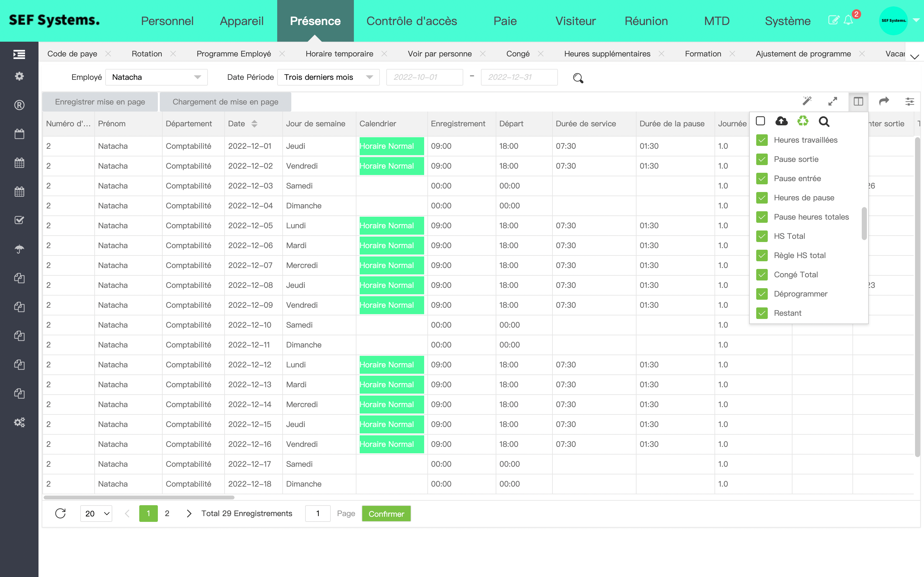The image size is (924, 577).
Task: Open the page size dropdown showing 20
Action: tap(96, 513)
